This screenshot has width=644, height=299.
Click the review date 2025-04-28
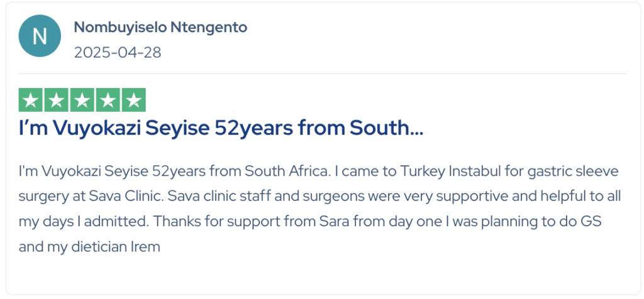pos(118,52)
